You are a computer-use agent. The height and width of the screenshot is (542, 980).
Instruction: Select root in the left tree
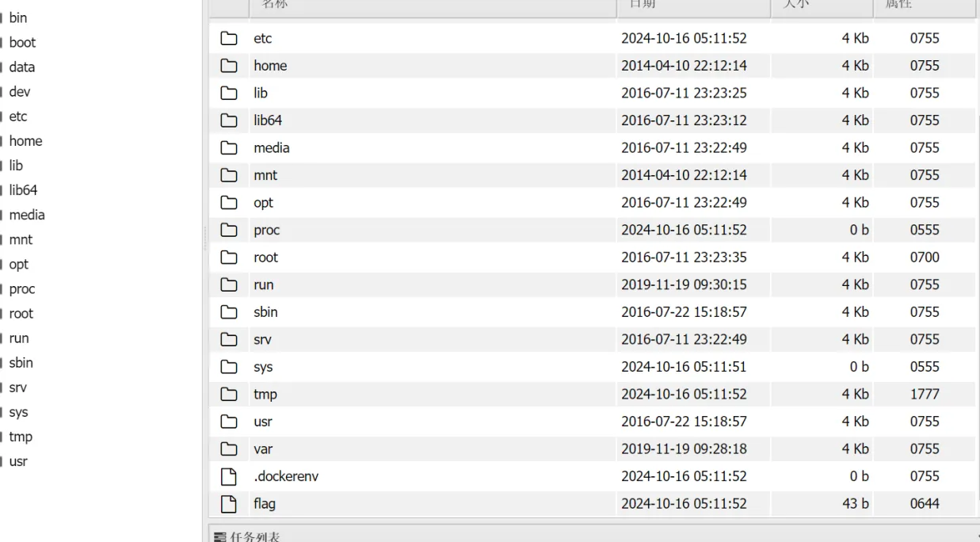(21, 314)
